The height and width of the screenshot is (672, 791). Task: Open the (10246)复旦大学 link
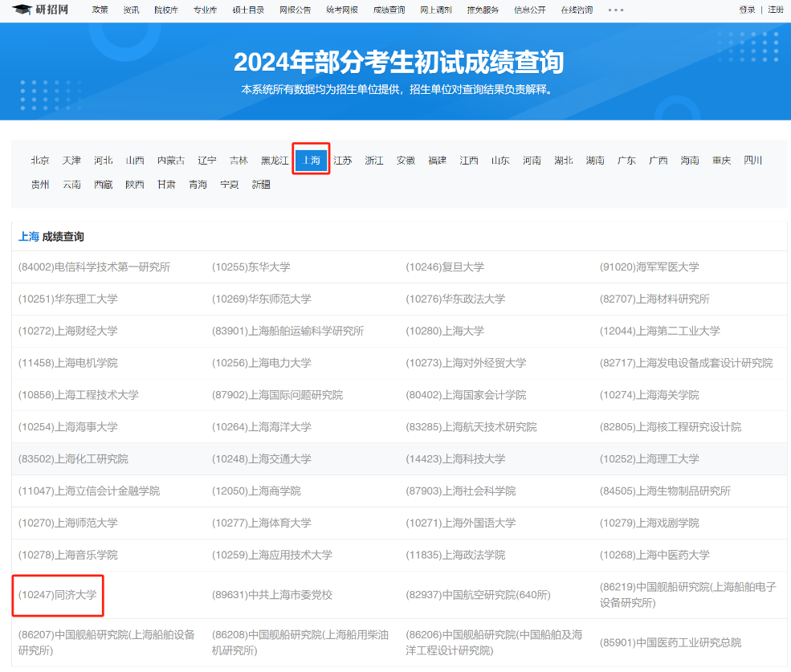[446, 267]
